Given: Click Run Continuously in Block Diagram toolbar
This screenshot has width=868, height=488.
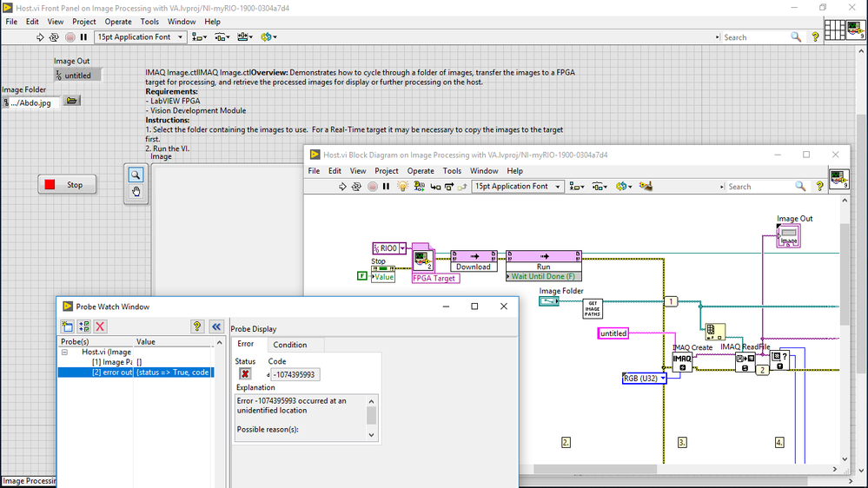Looking at the screenshot, I should coord(356,187).
